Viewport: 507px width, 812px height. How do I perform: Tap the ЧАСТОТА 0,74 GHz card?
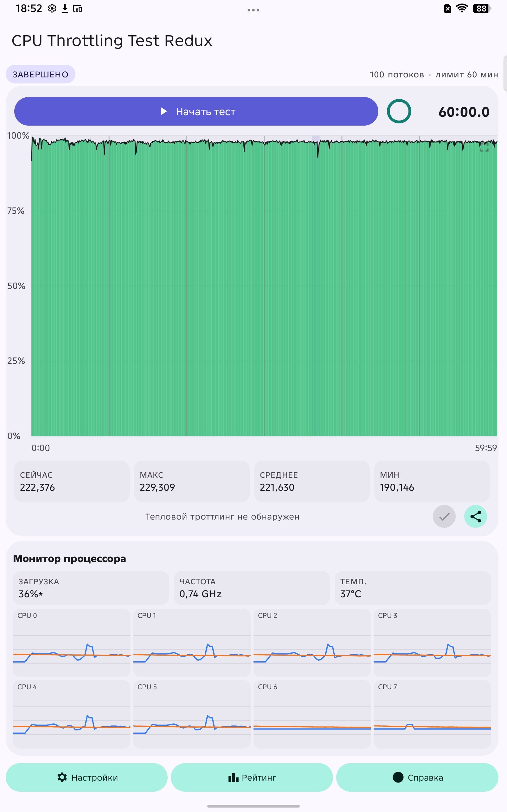[252, 588]
